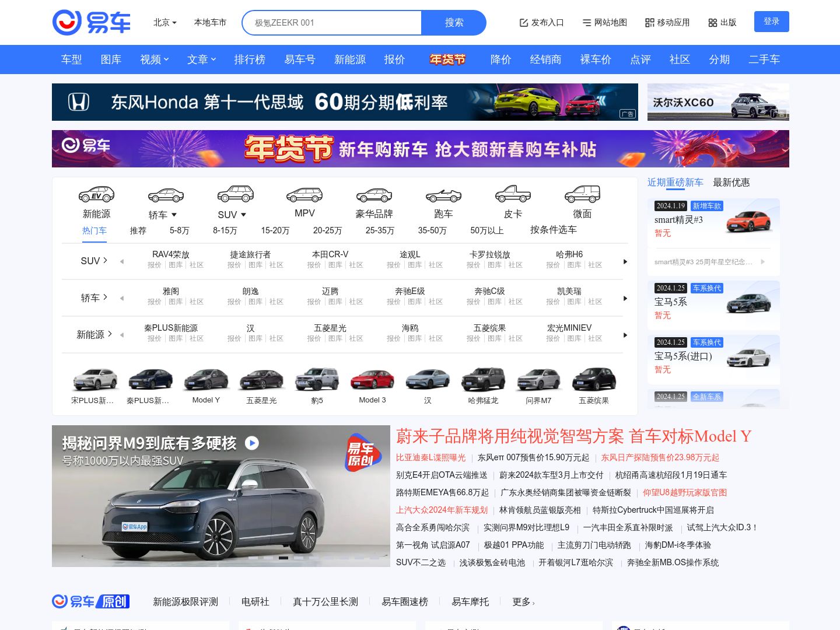
Task: Select the 跑车 sports car icon
Action: point(443,195)
